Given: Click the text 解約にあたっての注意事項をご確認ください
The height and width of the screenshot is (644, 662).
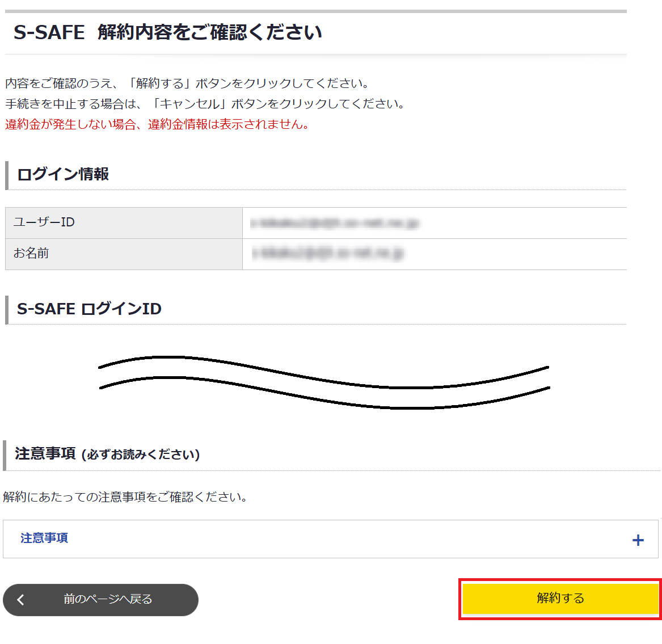Looking at the screenshot, I should (125, 497).
